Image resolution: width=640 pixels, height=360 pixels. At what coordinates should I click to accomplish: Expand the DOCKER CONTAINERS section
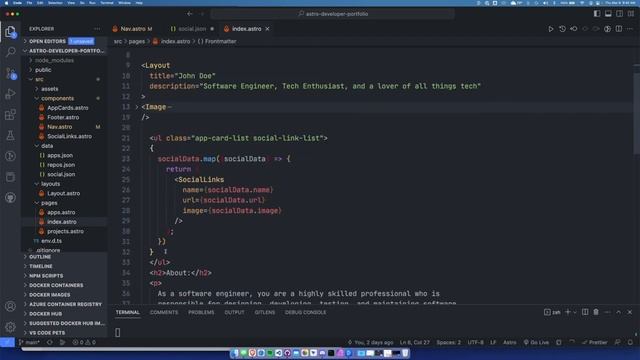coord(56,285)
